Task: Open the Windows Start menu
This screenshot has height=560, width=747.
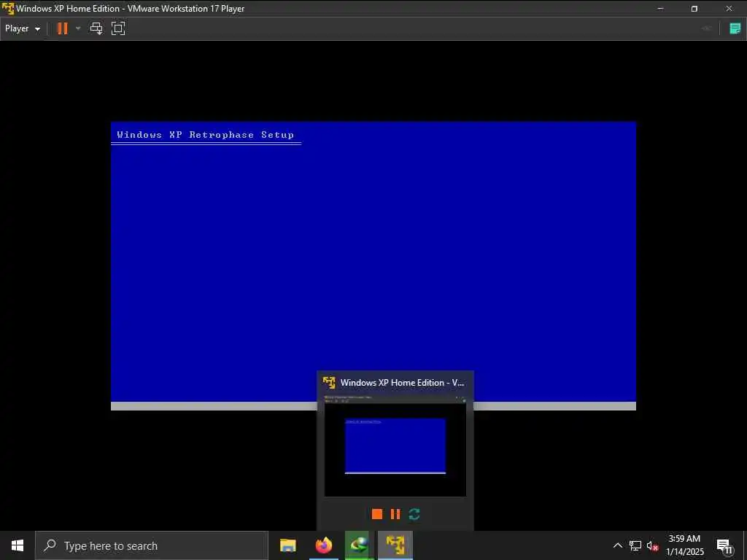Action: (18, 545)
